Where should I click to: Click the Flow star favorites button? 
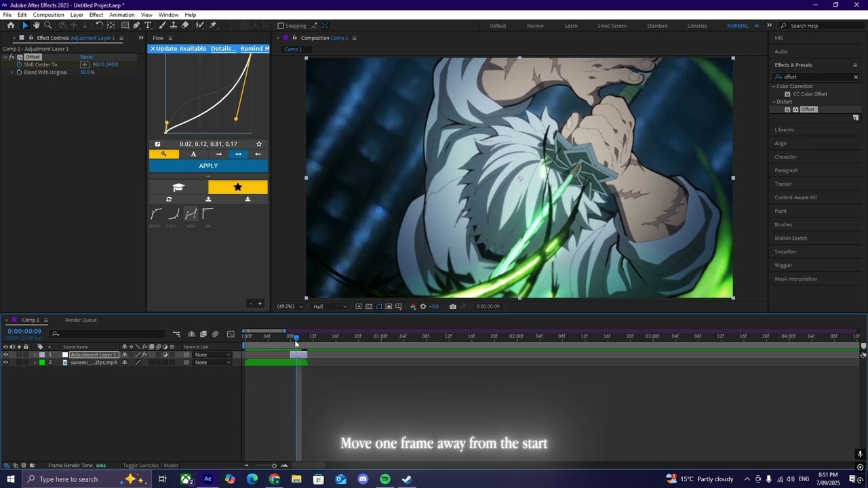237,187
